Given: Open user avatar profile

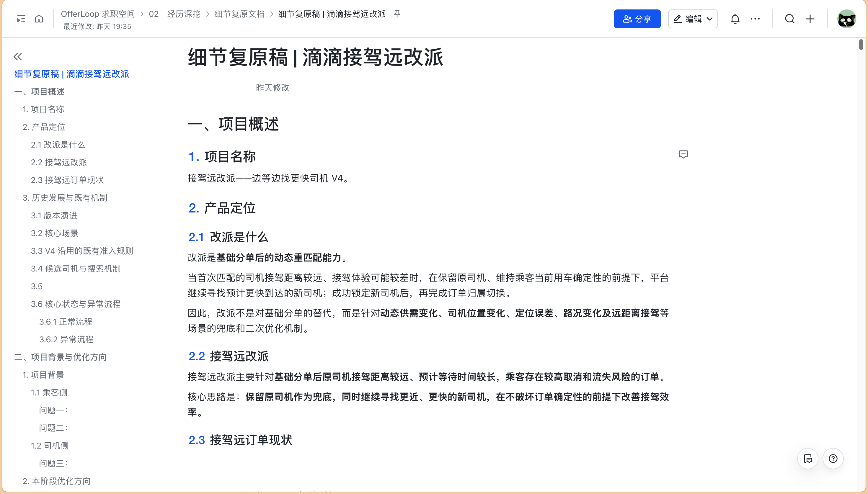Looking at the screenshot, I should click(x=846, y=19).
